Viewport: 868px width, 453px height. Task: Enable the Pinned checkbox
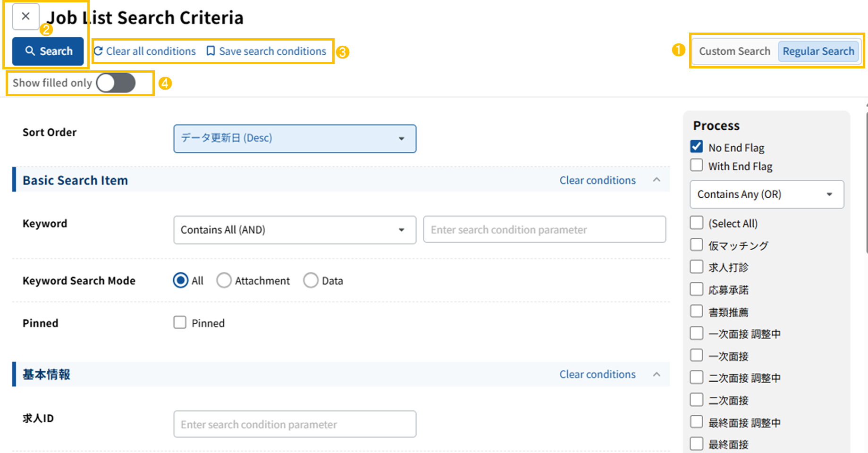click(180, 323)
